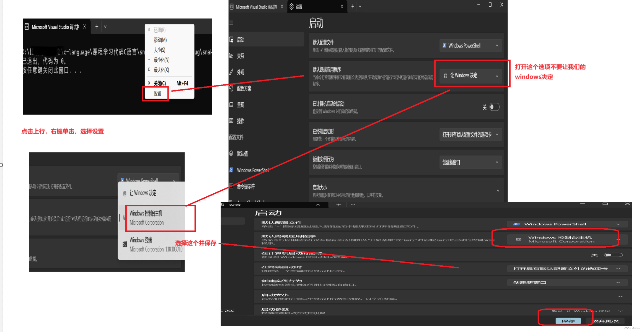Open the 外观 (Appearance) brush icon
The width and height of the screenshot is (644, 332).
[x=231, y=72]
